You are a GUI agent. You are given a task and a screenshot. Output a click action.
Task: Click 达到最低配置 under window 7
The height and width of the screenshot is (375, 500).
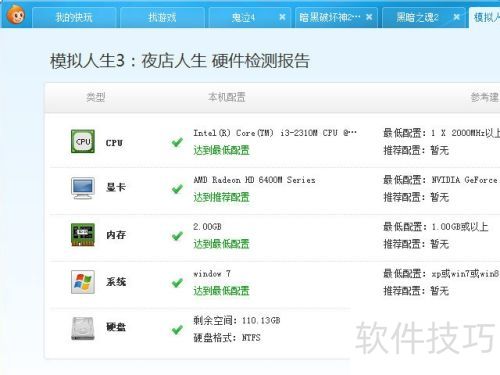[x=221, y=291]
